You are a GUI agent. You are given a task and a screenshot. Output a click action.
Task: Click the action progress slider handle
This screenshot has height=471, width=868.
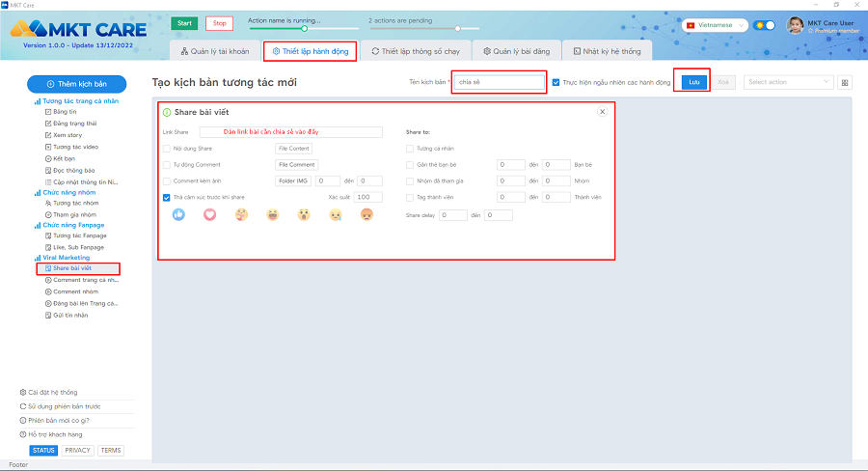coord(304,28)
